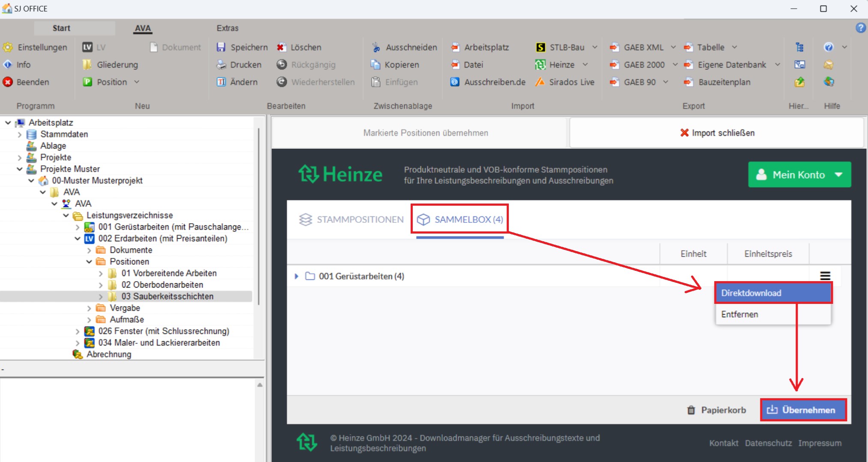This screenshot has width=868, height=462.
Task: Click the Ausschneiden scissors icon
Action: tap(375, 47)
